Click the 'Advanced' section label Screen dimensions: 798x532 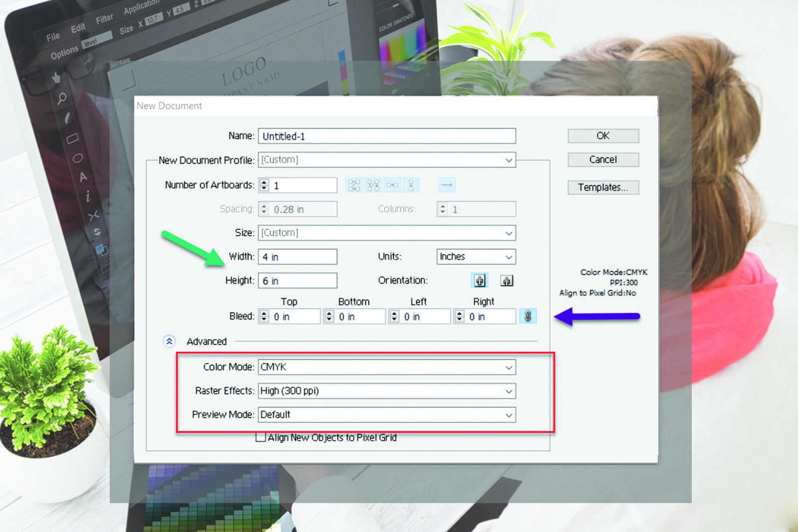pyautogui.click(x=206, y=342)
